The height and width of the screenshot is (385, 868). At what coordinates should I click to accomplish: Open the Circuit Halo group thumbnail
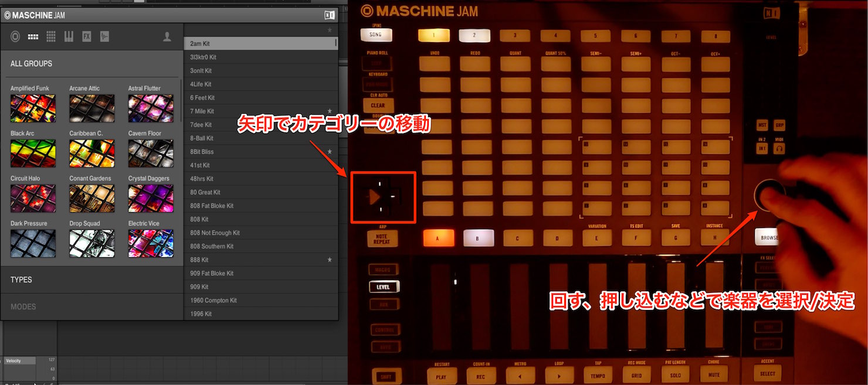pyautogui.click(x=33, y=199)
